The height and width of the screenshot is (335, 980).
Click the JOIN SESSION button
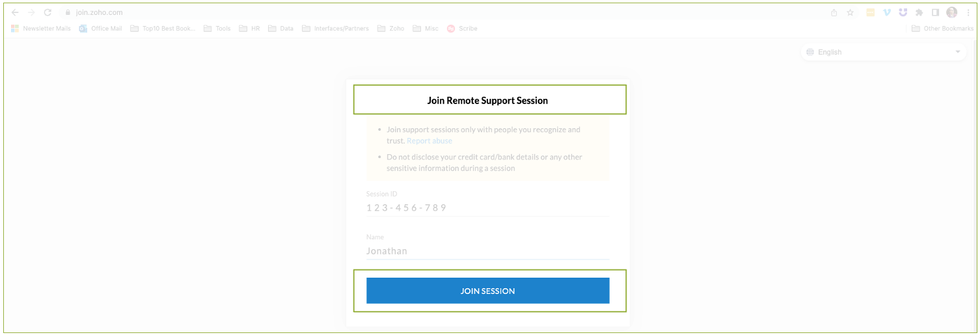click(487, 291)
